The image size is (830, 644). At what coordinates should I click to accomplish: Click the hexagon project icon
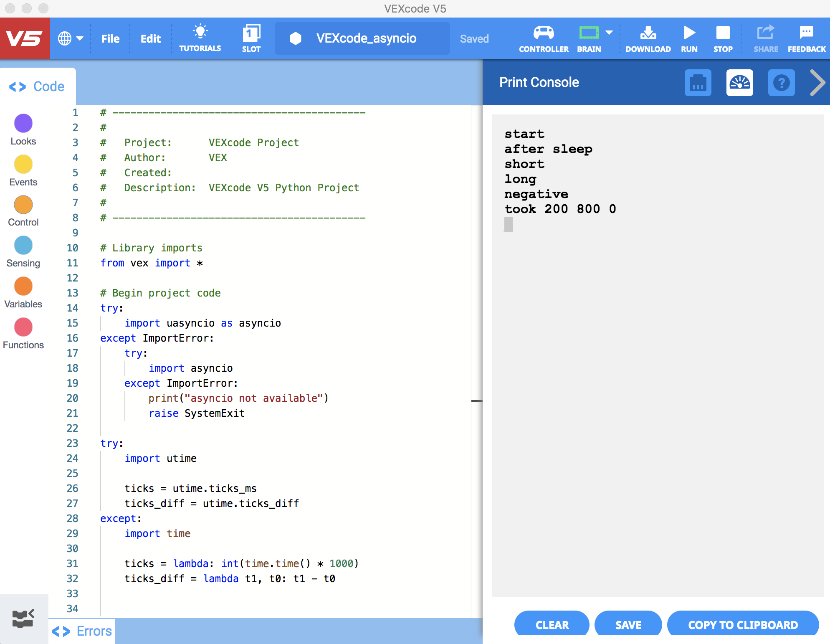(x=296, y=38)
